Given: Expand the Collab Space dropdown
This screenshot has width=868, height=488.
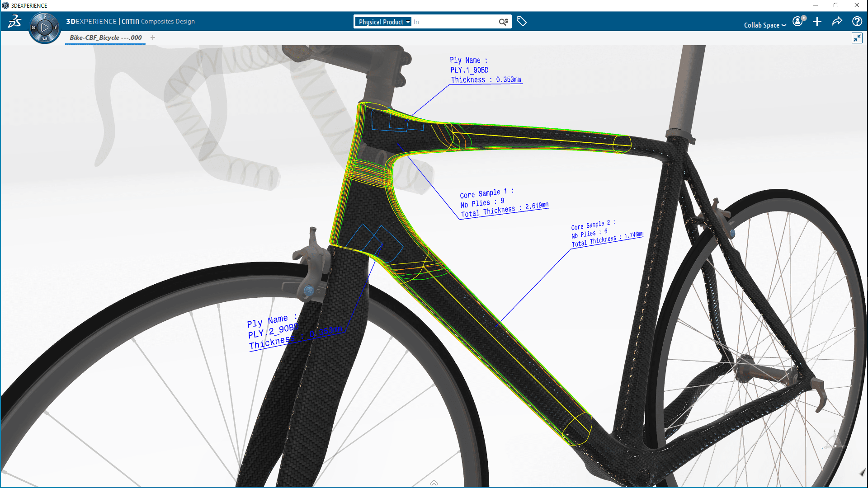Looking at the screenshot, I should (x=765, y=25).
